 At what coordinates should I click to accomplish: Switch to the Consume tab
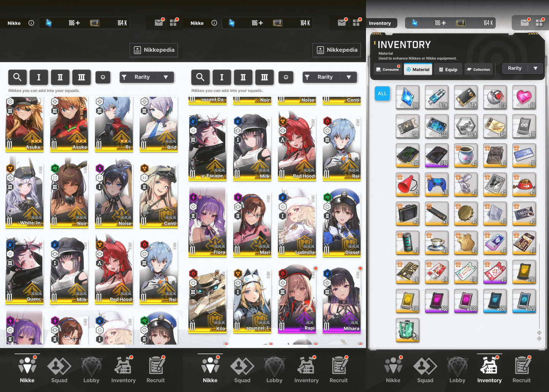tap(387, 69)
